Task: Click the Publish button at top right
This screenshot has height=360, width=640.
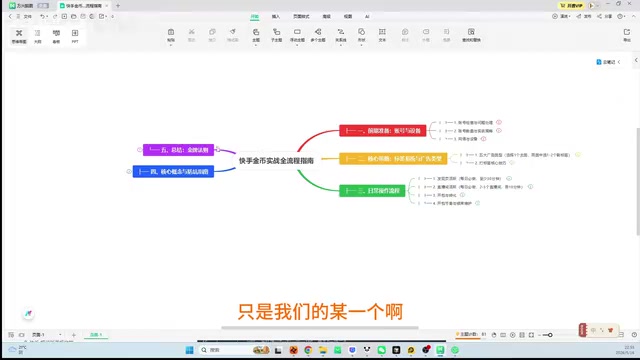Action: [x=584, y=16]
